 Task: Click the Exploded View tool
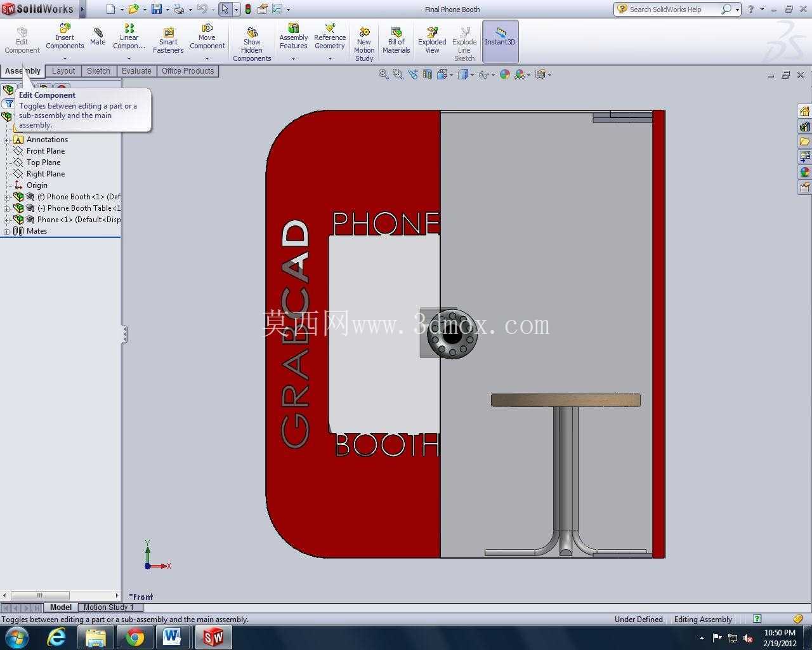pos(432,40)
